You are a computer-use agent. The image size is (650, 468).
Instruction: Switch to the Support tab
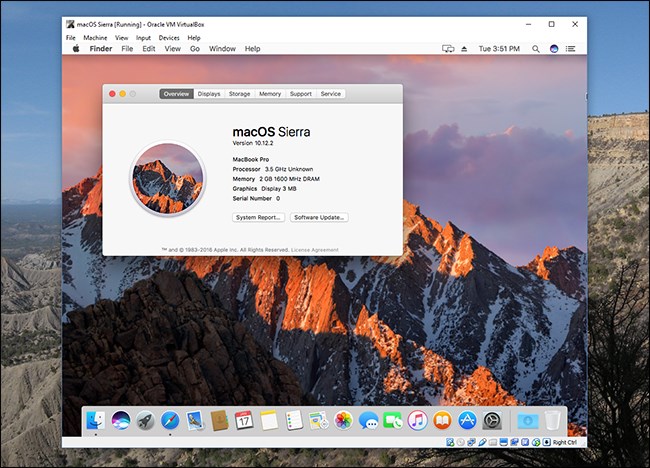(301, 94)
